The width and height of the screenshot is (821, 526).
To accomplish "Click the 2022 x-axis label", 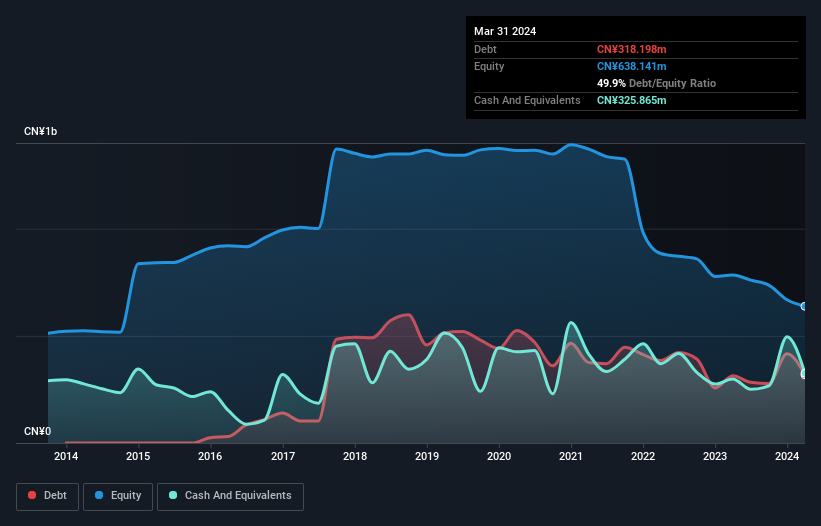I will click(643, 456).
